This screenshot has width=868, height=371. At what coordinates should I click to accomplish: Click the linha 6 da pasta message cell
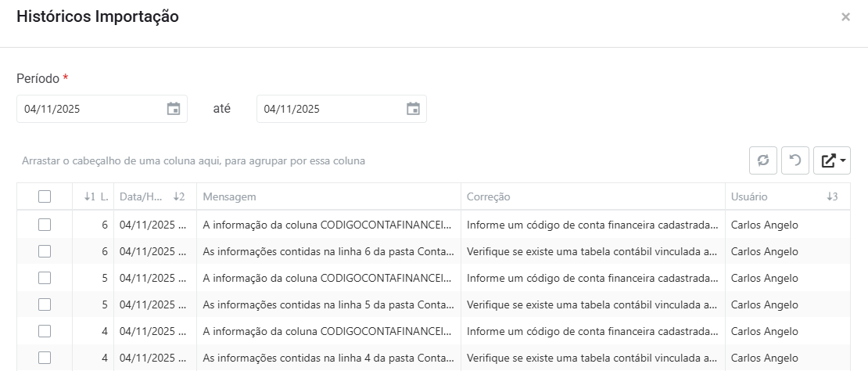[x=328, y=251]
